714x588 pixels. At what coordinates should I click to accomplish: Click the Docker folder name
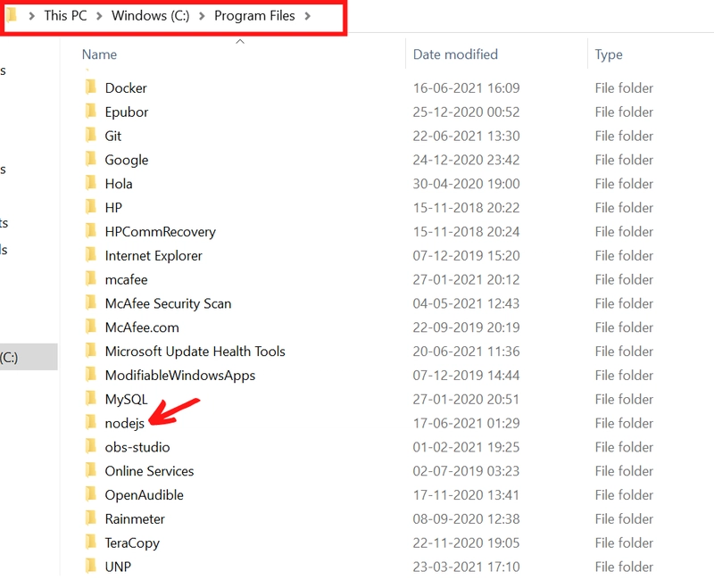click(126, 87)
